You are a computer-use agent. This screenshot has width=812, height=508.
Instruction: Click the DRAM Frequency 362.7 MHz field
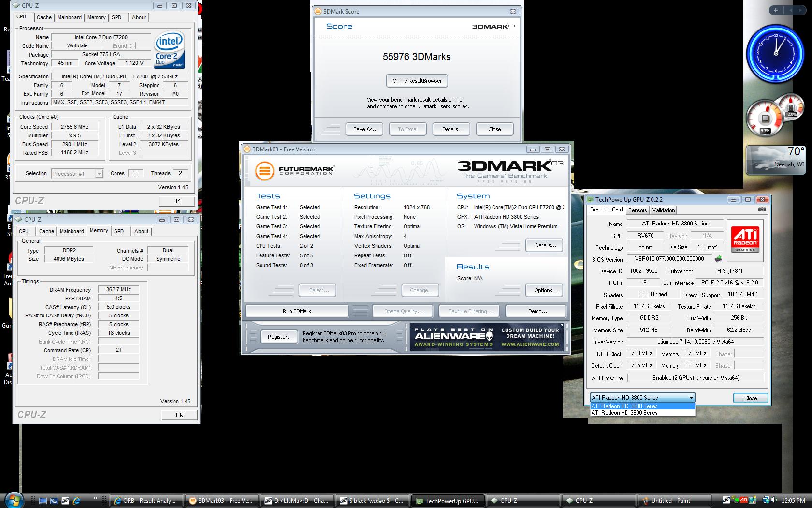coord(118,289)
